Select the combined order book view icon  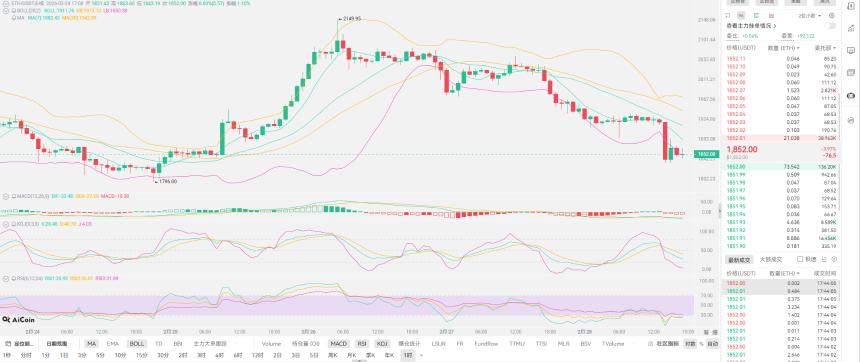coord(741,16)
